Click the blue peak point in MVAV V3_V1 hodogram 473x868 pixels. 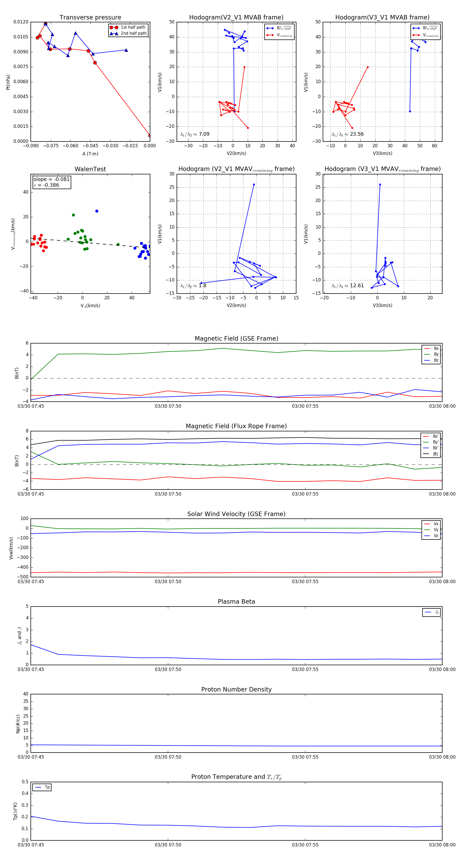(380, 184)
